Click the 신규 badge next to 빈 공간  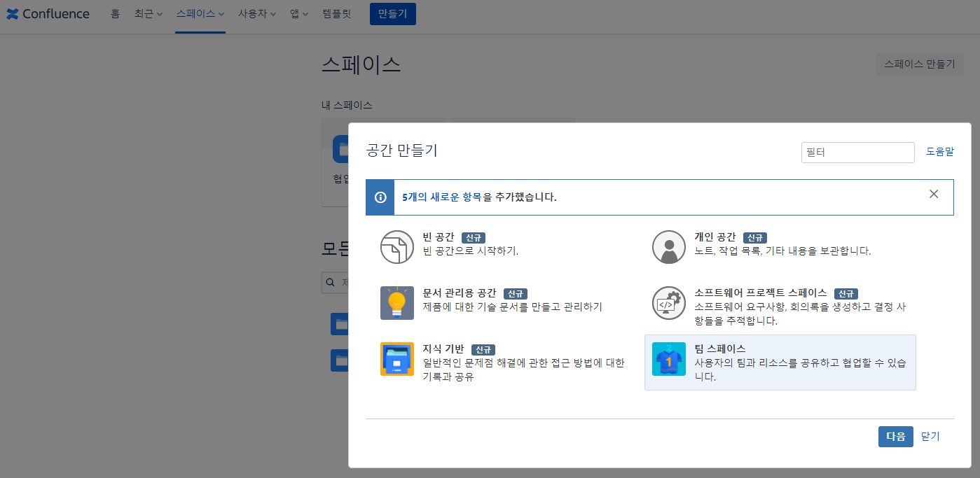474,237
